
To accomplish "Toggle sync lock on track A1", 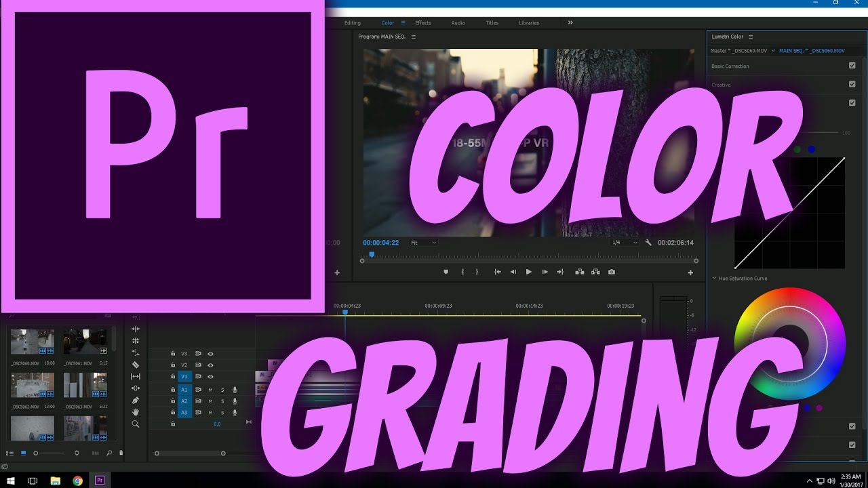I will point(198,390).
